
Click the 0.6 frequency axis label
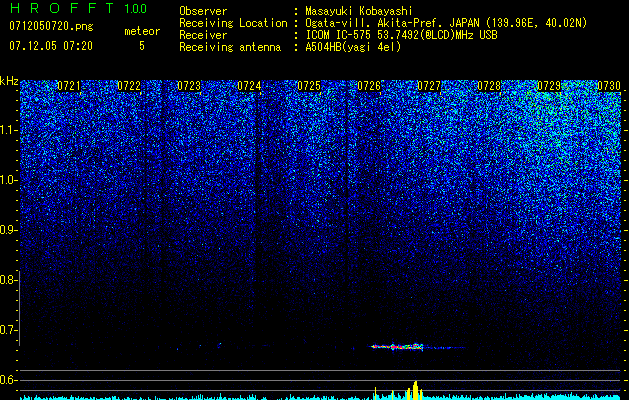[x=7, y=380]
